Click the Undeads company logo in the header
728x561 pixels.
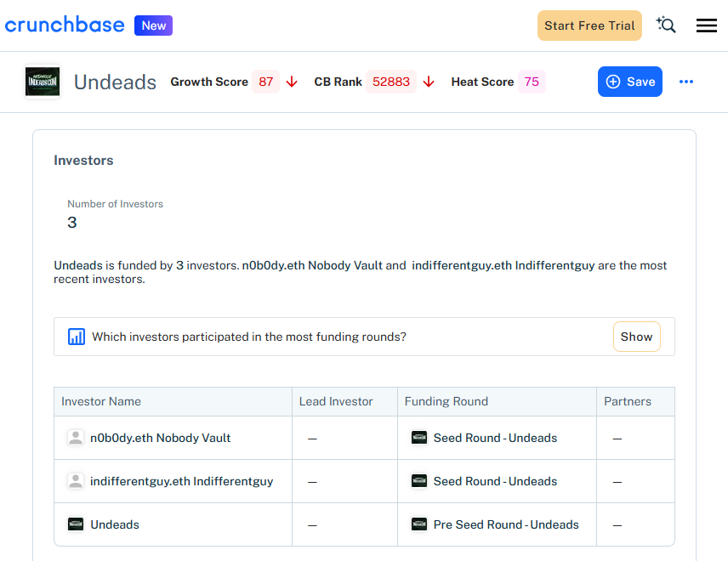[42, 82]
